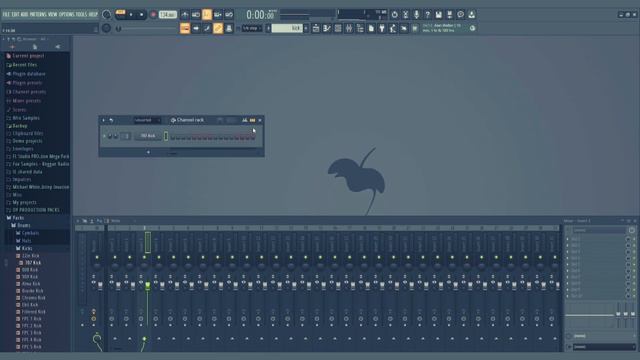This screenshot has height=360, width=640.
Task: Open the OPTIONS menu
Action: coord(67,14)
